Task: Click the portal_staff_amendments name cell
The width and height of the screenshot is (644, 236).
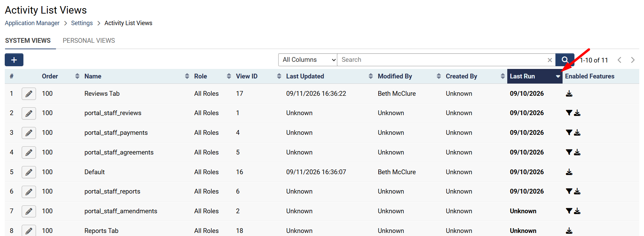Action: [121, 211]
